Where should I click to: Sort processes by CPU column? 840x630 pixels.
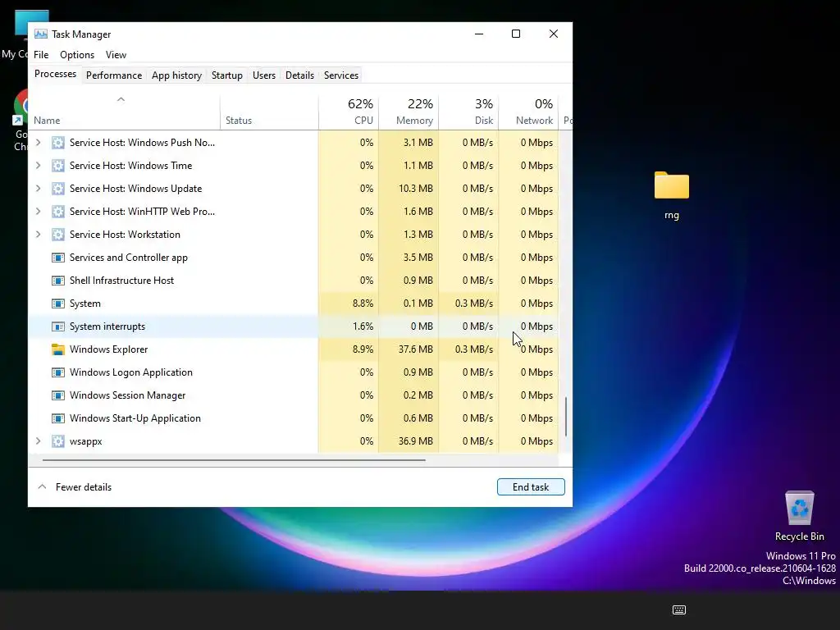pyautogui.click(x=349, y=112)
